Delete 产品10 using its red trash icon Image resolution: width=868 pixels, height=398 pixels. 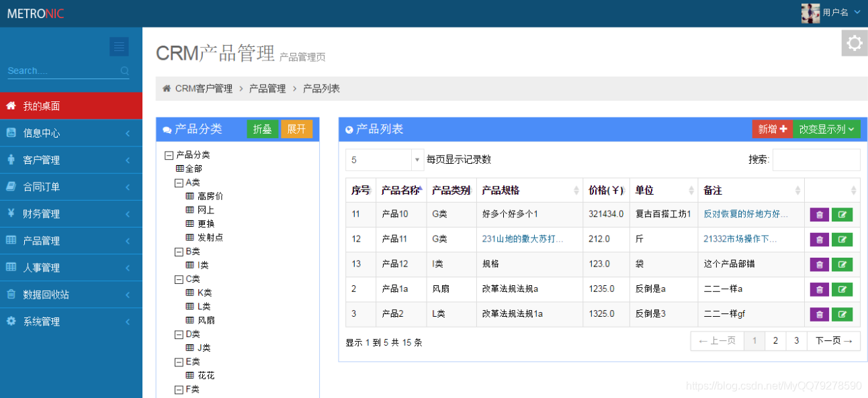tap(819, 214)
